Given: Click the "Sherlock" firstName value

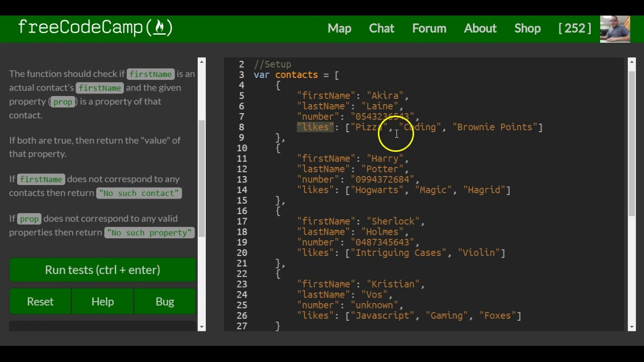Looking at the screenshot, I should 393,221.
